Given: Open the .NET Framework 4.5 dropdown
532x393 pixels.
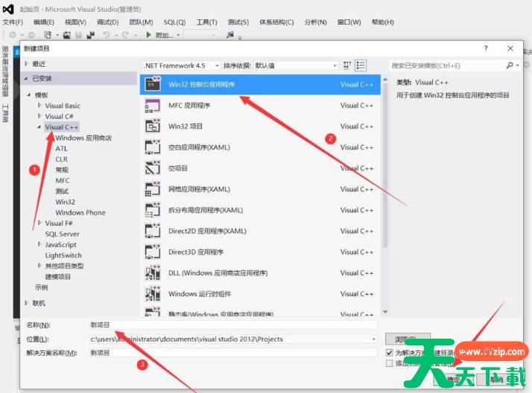Looking at the screenshot, I should pyautogui.click(x=181, y=65).
